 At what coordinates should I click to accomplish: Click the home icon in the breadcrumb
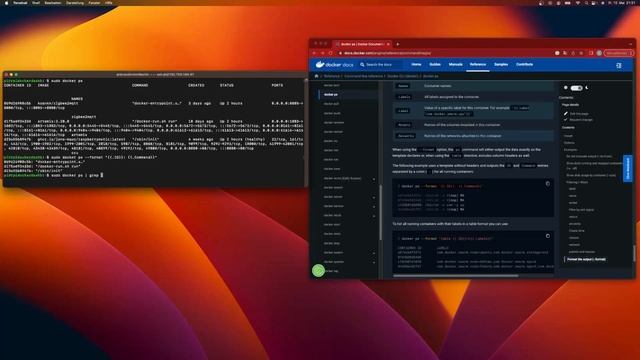point(316,76)
